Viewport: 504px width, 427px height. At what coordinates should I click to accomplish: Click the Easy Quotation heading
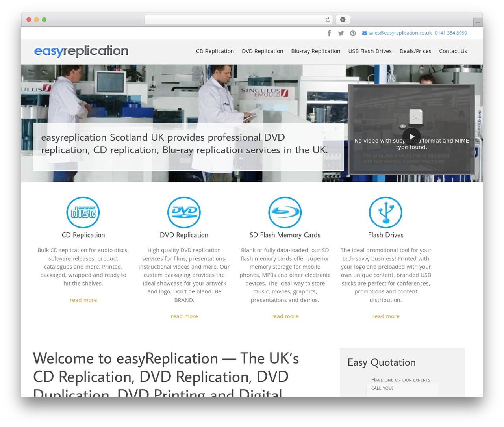pyautogui.click(x=382, y=362)
